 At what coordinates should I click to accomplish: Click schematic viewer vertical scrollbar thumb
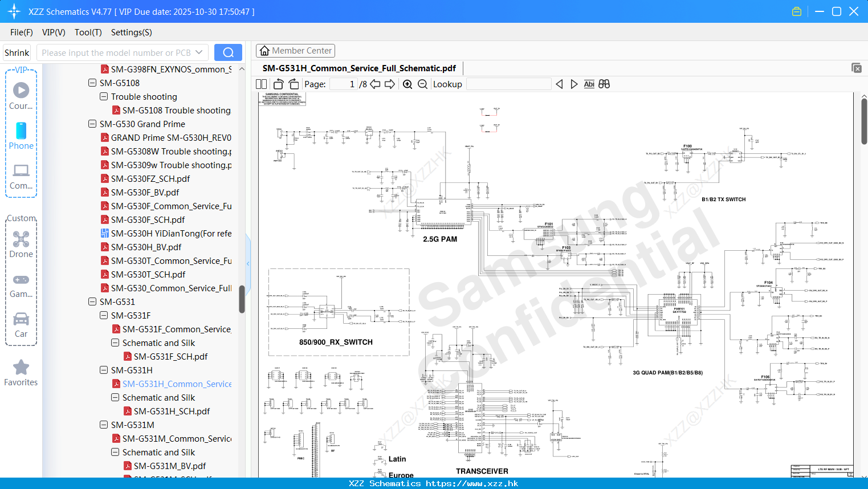(864, 121)
